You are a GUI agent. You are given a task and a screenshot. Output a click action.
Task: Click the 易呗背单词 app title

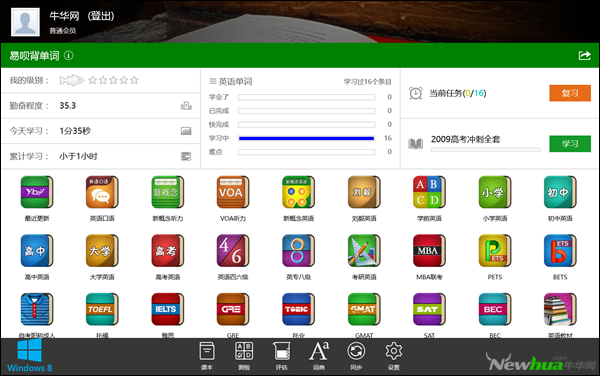(34, 56)
